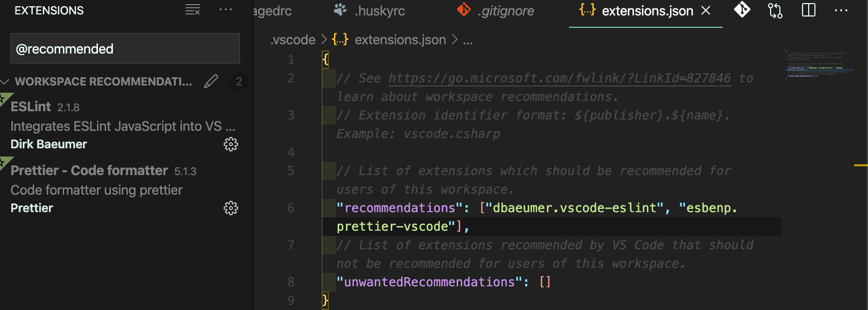Screen dimensions: 868x310
Task: Place cursor on opening brace line 1
Action: [325, 60]
